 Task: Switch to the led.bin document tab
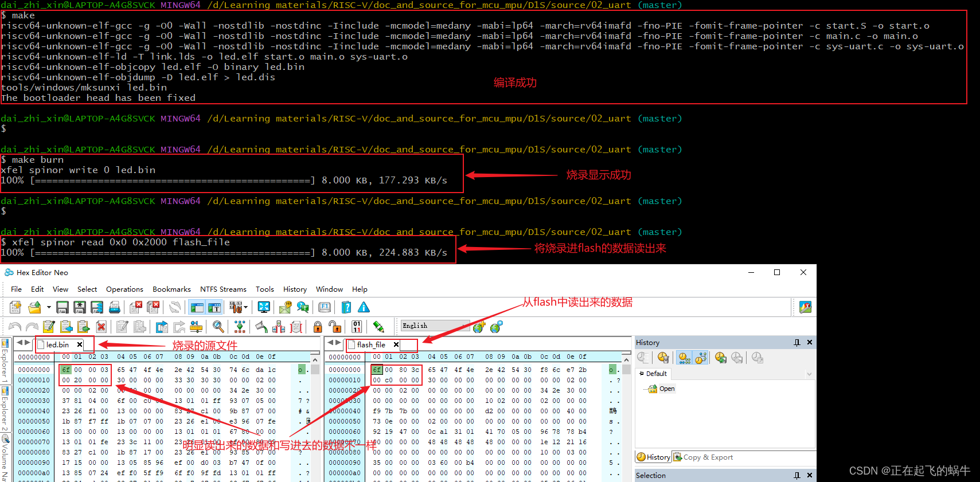click(57, 344)
